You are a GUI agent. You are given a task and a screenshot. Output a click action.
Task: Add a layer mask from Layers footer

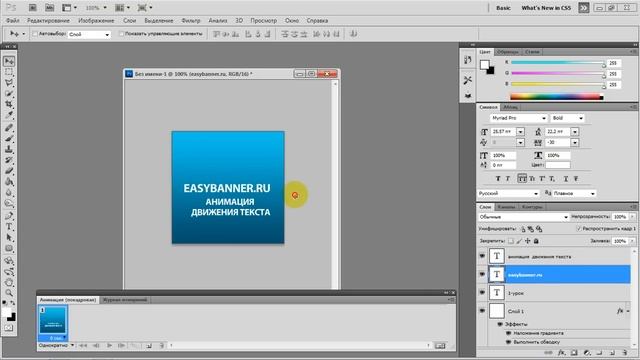[x=574, y=353]
